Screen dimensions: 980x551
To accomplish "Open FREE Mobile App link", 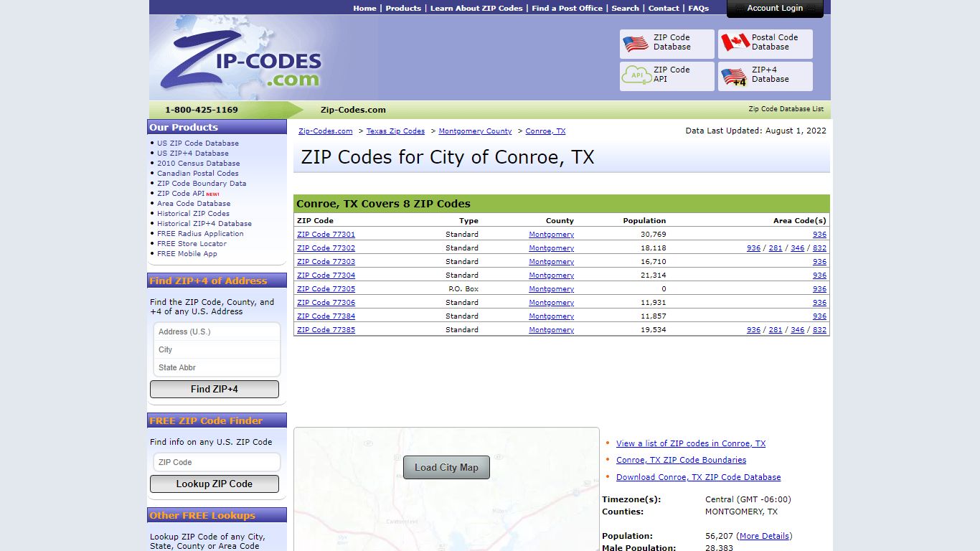I will point(187,254).
